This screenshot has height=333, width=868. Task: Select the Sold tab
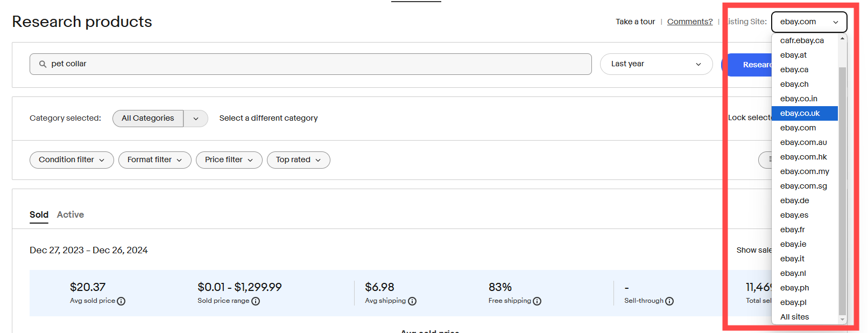(x=39, y=214)
